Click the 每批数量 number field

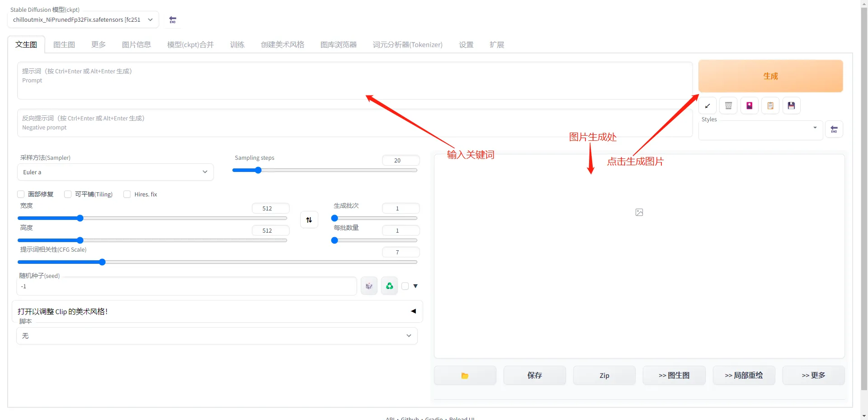401,230
